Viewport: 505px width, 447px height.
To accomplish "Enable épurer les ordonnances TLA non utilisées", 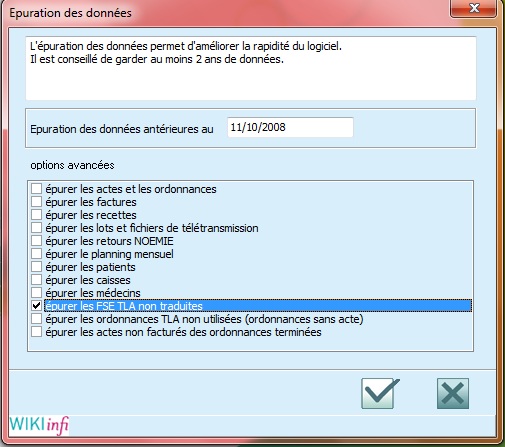I will (x=36, y=319).
